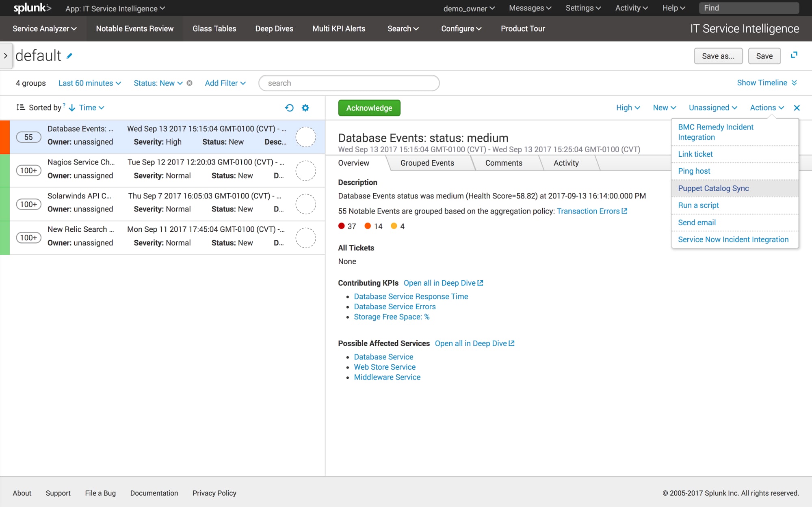The height and width of the screenshot is (507, 812).
Task: Click the 55 count badge
Action: [x=28, y=137]
